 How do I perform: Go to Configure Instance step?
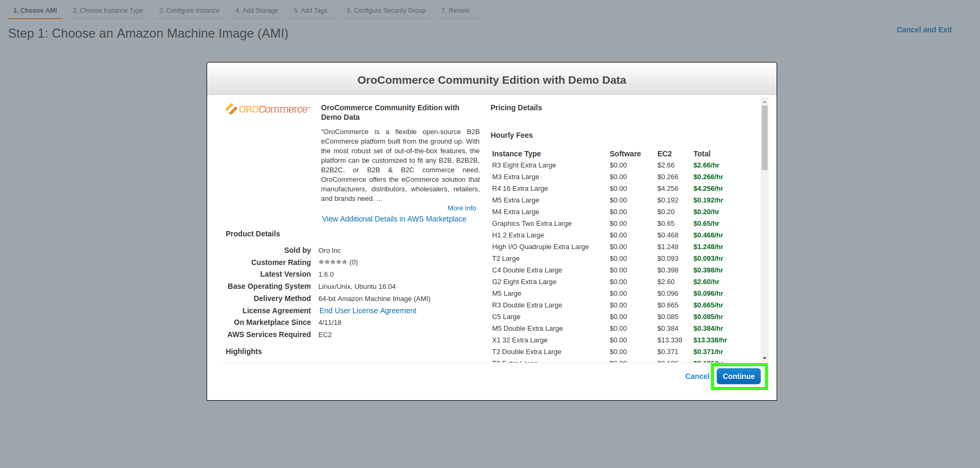click(x=189, y=11)
